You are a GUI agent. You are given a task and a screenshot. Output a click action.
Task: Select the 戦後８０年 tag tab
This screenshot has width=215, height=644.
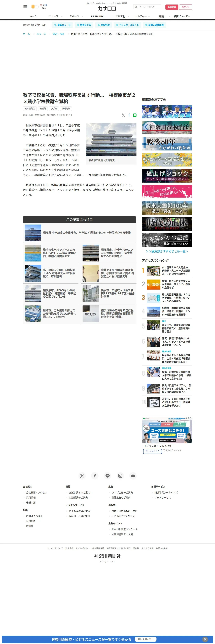(x=84, y=25)
